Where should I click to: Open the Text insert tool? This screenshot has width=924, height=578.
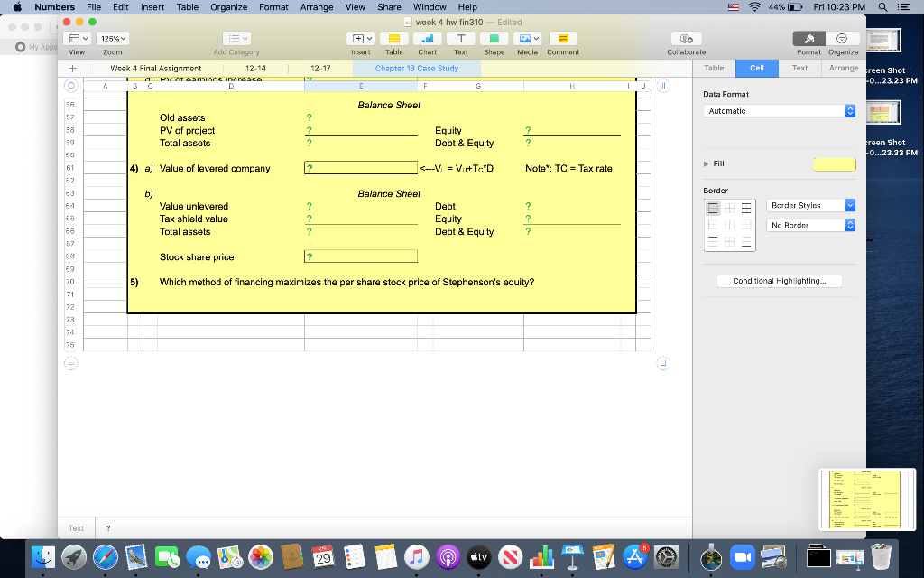click(460, 40)
